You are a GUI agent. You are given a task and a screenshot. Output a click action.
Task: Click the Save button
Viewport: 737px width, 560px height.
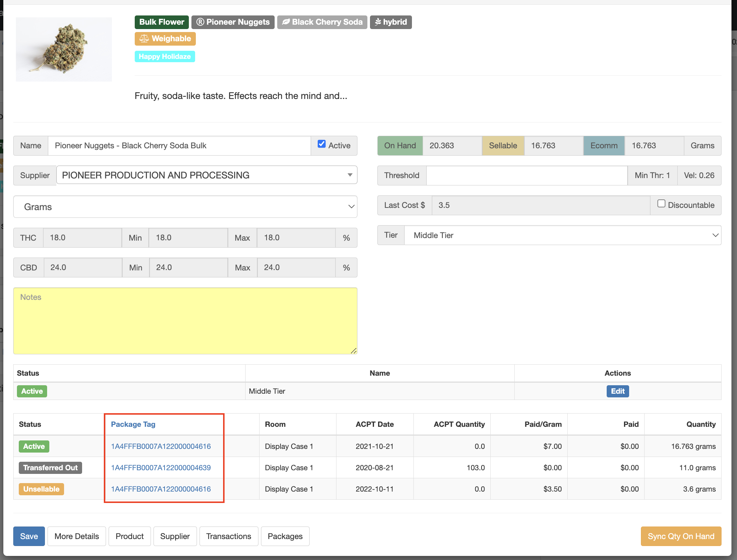[29, 536]
